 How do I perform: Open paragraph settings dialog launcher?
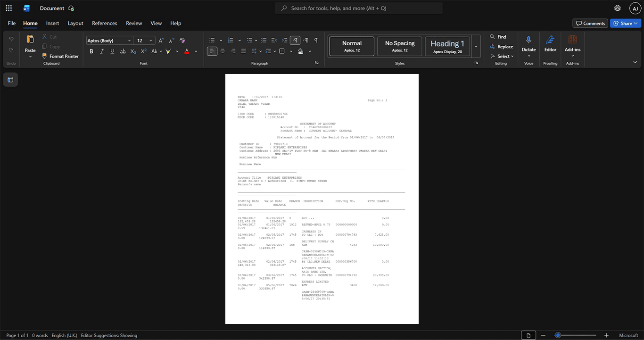point(317,63)
